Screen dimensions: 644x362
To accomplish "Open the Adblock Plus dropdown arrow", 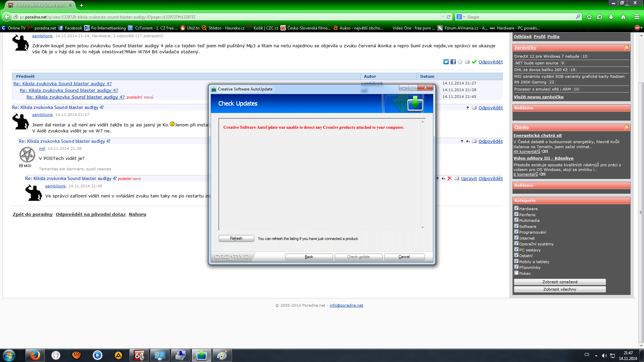I will click(x=642, y=28).
